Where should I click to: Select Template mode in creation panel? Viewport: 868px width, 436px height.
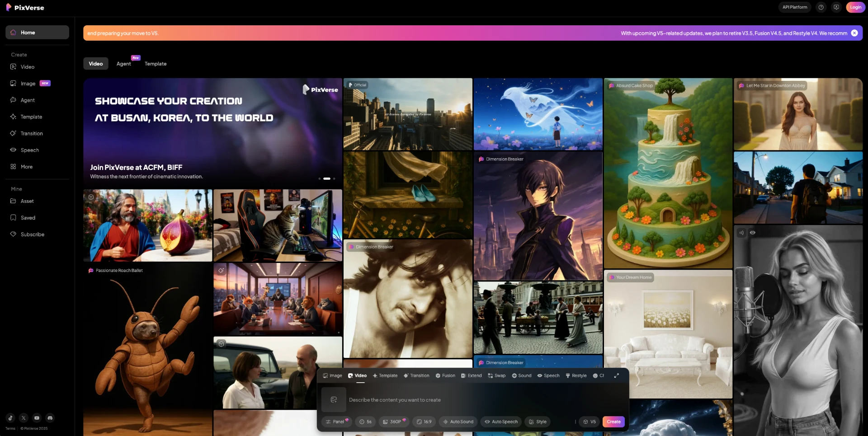coord(385,375)
